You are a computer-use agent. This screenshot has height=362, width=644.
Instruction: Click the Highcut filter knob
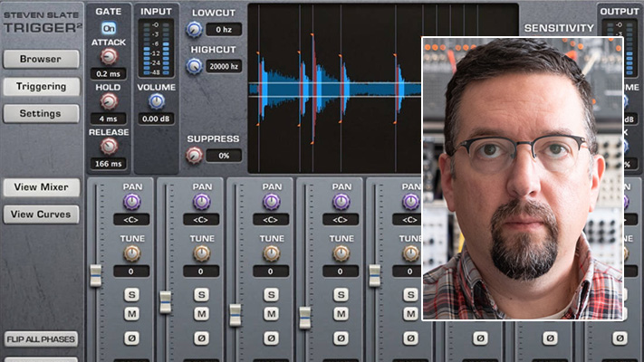coord(195,65)
